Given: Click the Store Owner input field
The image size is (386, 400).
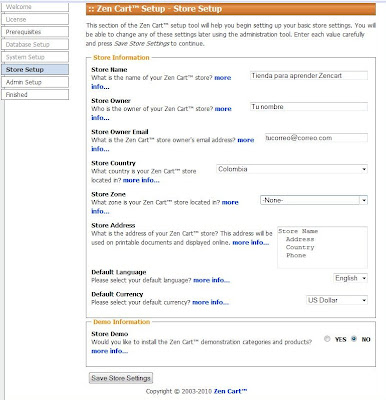Looking at the screenshot, I should click(309, 107).
